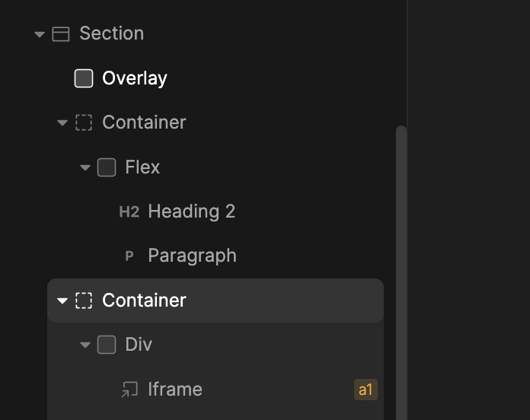The image size is (530, 420).
Task: Collapse the Div node arrow
Action: pos(85,345)
